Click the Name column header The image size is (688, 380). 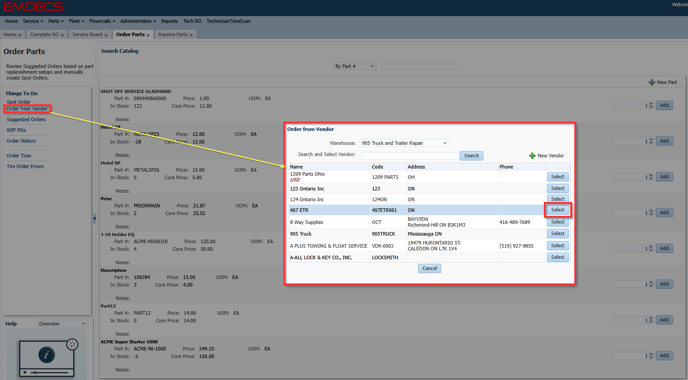pos(297,167)
